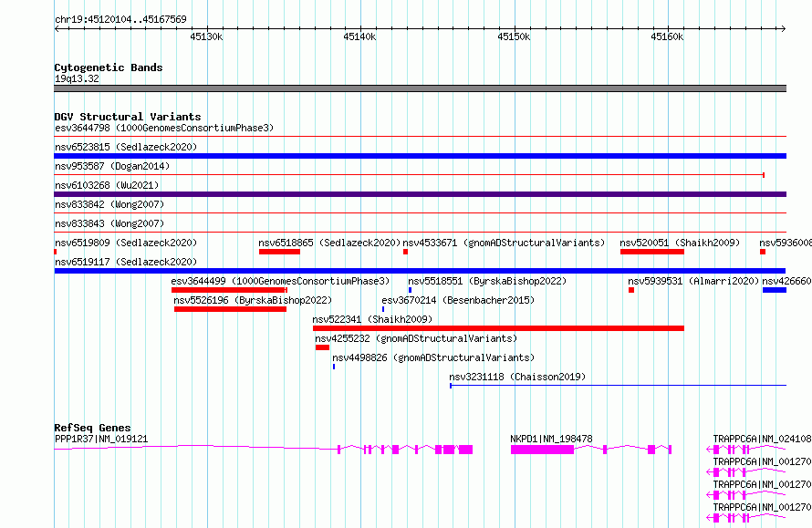812x528 pixels.
Task: Click the 45140k ruler tick label
Action: click(x=359, y=36)
